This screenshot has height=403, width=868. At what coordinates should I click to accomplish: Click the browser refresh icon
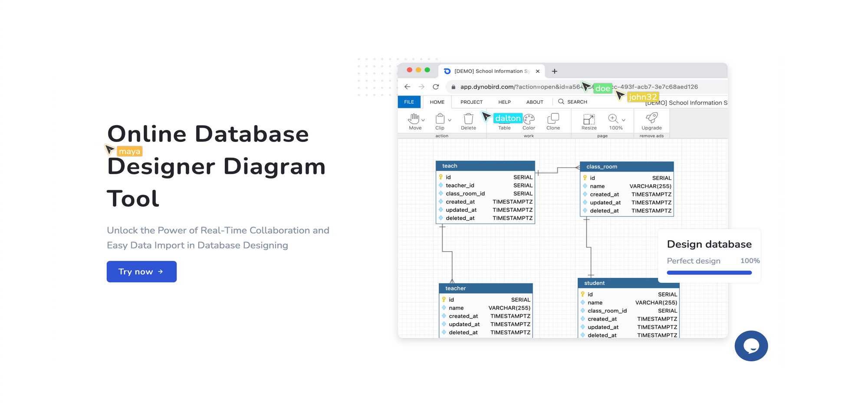click(436, 87)
